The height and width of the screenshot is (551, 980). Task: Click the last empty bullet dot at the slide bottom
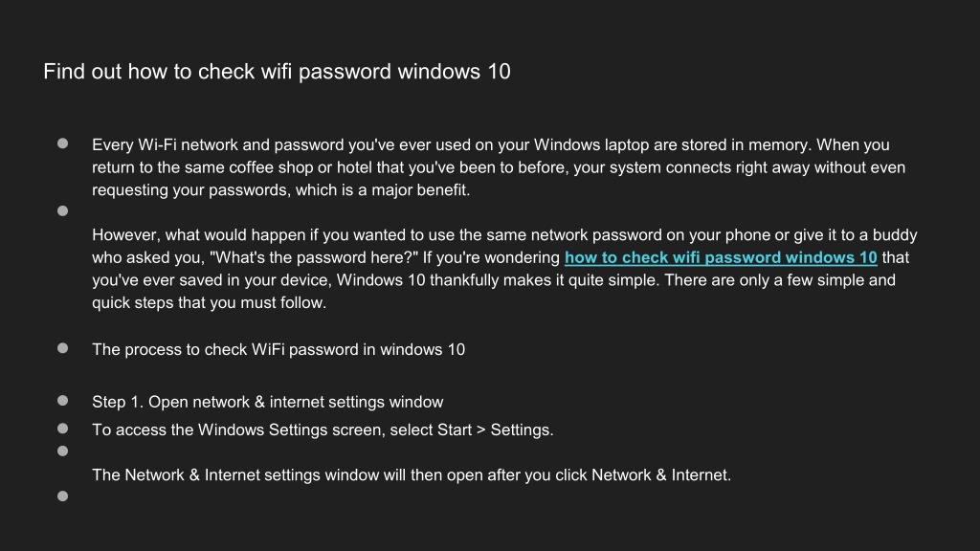click(x=62, y=496)
